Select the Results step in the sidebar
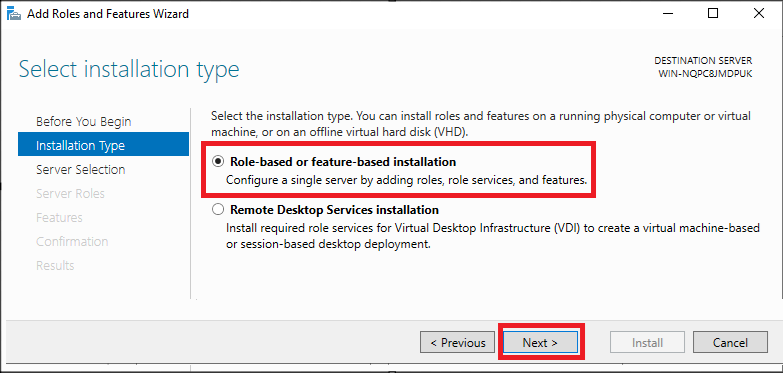783x373 pixels. coord(55,265)
